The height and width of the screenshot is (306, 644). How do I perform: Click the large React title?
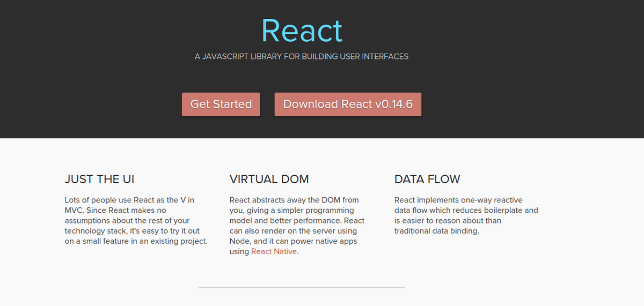[302, 31]
